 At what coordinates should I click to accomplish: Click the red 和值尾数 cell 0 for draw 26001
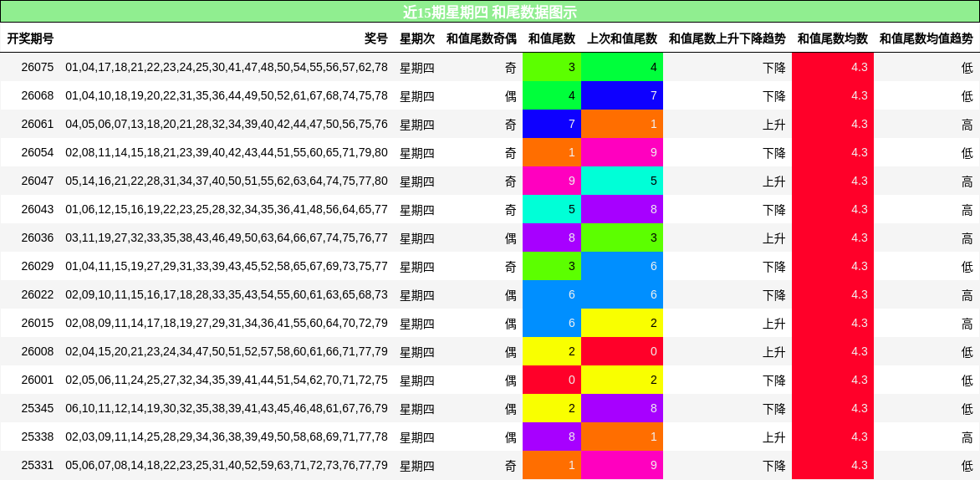[552, 380]
